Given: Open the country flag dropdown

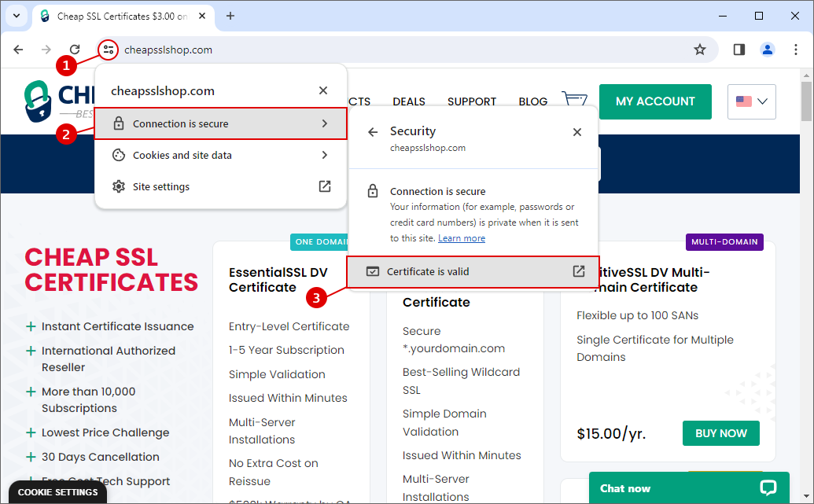Looking at the screenshot, I should pyautogui.click(x=752, y=101).
